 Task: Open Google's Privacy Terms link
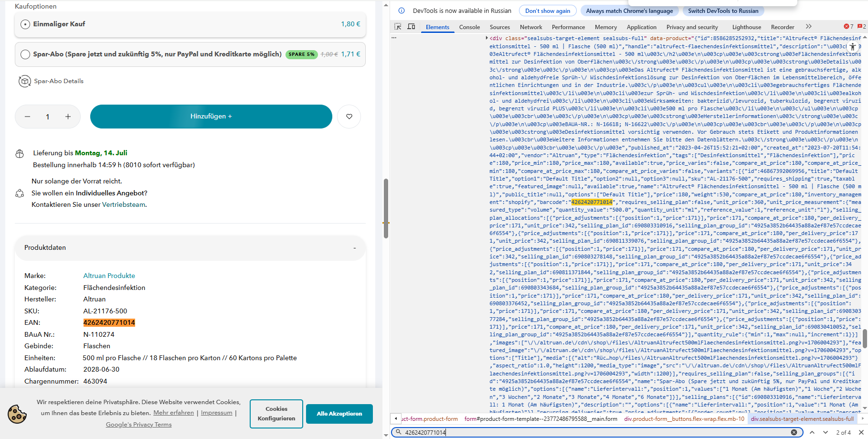(x=139, y=425)
